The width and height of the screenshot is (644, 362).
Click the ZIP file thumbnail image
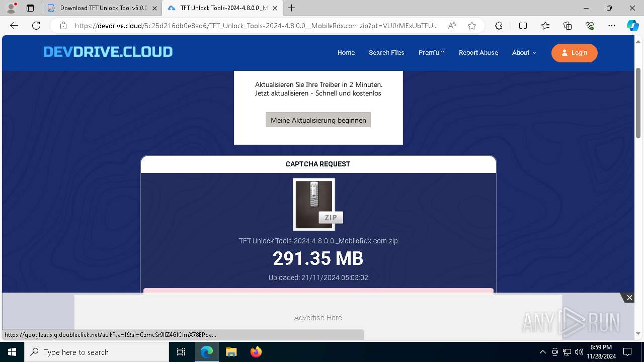pyautogui.click(x=317, y=205)
